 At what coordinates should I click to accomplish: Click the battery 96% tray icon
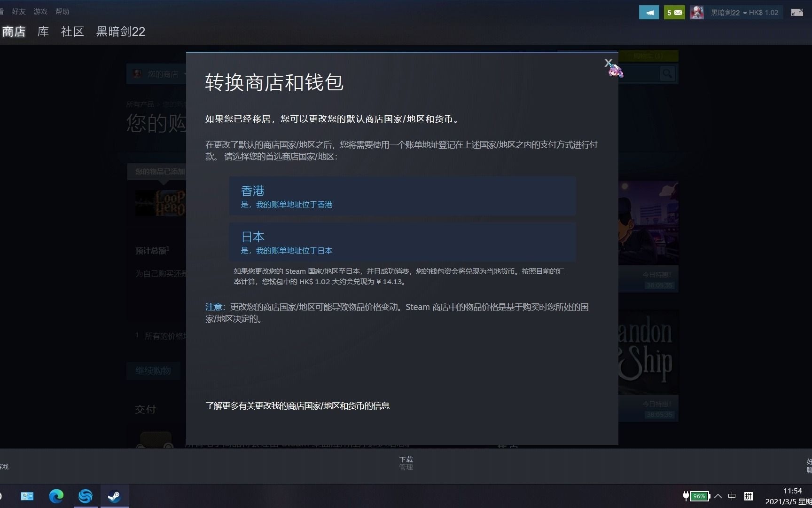pos(696,496)
